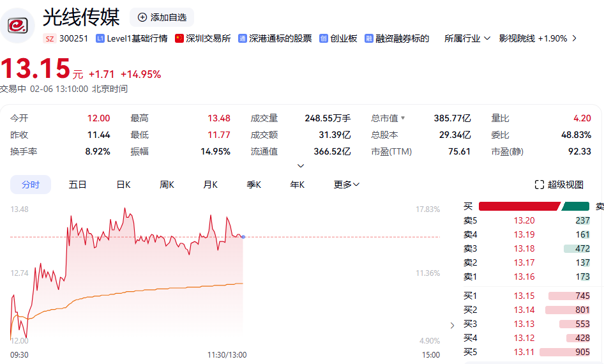Viewport: 604px width, 364px height.
Task: Switch to the 周K chart tab
Action: (167, 185)
